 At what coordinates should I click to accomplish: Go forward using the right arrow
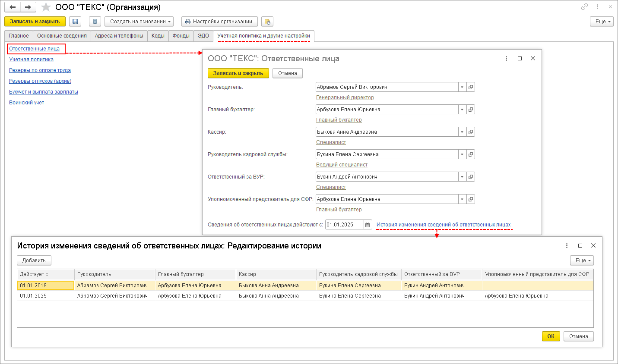[28, 7]
